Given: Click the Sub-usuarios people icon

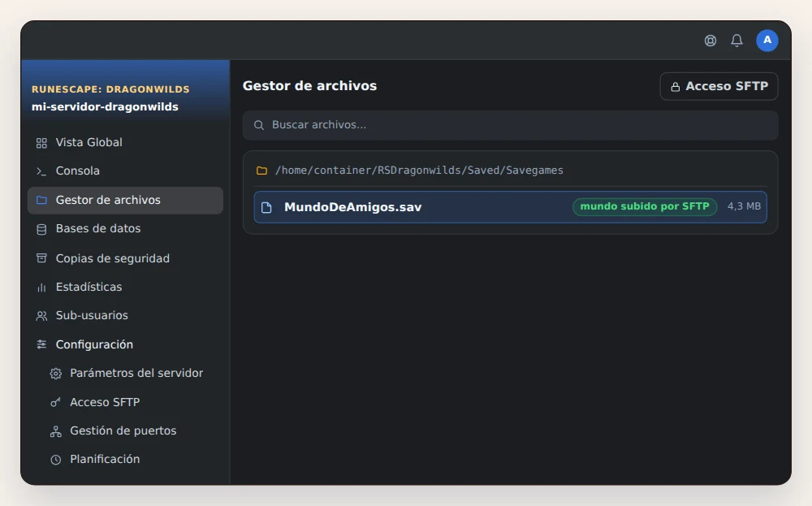Looking at the screenshot, I should click(41, 315).
